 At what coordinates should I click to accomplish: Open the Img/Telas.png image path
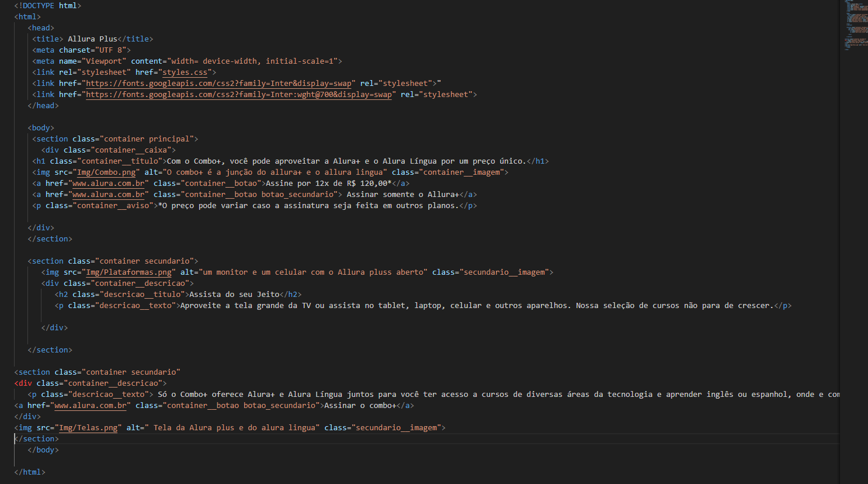coord(88,428)
